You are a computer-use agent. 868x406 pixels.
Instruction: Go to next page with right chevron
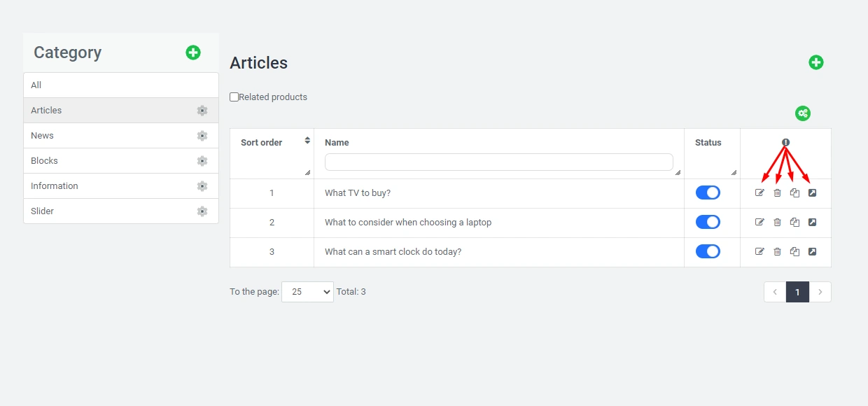coord(820,292)
